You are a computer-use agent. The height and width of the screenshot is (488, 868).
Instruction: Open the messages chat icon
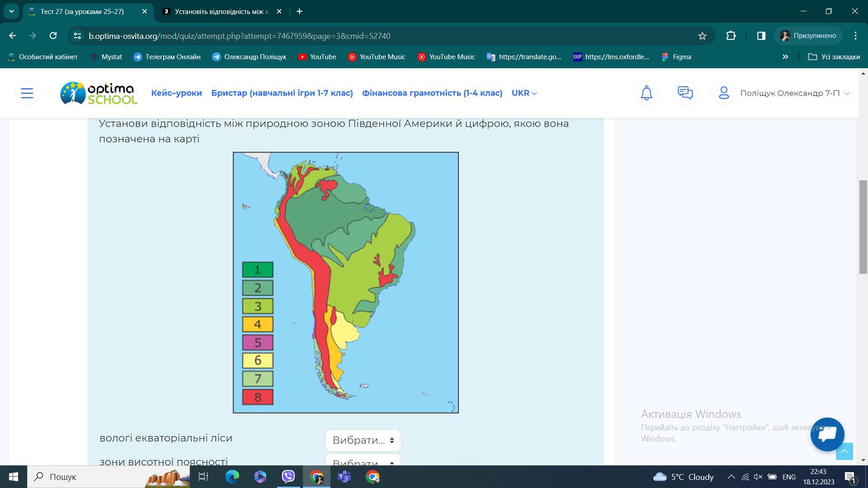coord(685,93)
